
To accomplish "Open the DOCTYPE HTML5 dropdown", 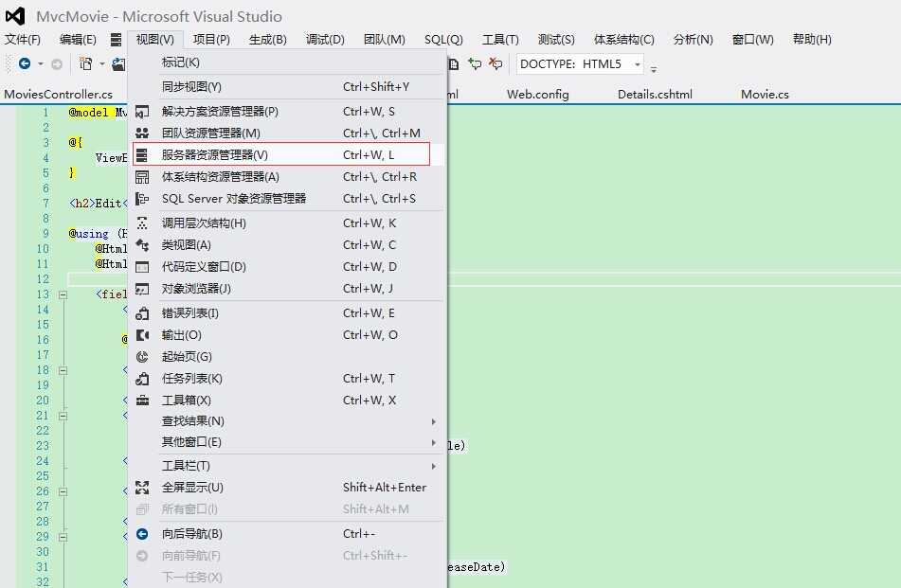I will coord(638,63).
